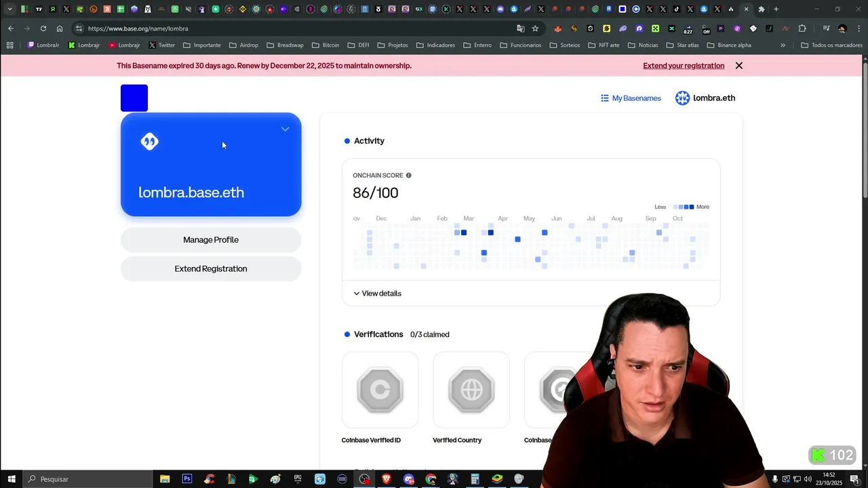Reload the page with the refresh icon
Image resolution: width=868 pixels, height=488 pixels.
click(43, 28)
